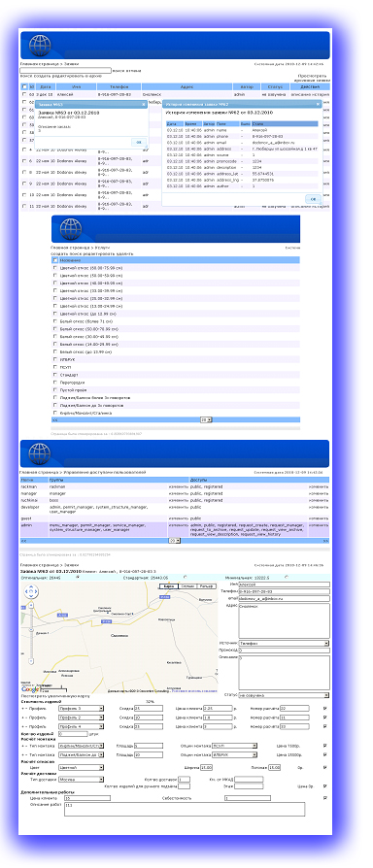This screenshot has width=373, height=868.
Task: Select the Минимальная price radio button
Action: [287, 577]
